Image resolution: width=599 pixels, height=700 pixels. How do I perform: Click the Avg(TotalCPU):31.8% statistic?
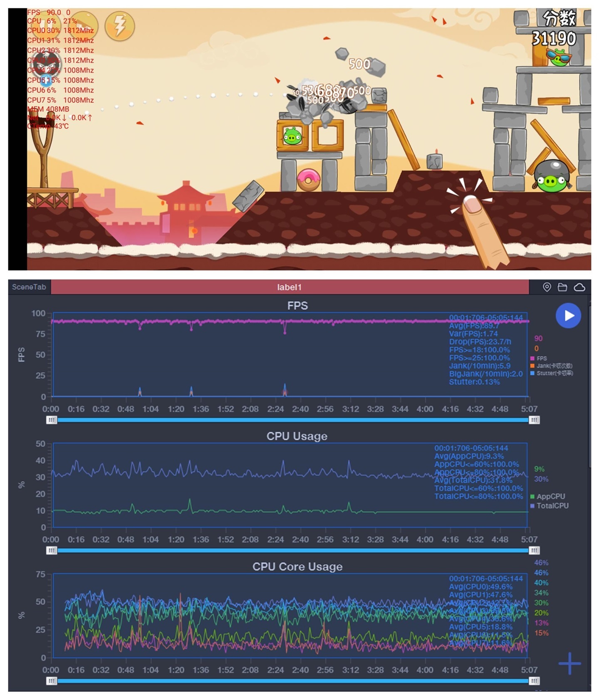473,480
